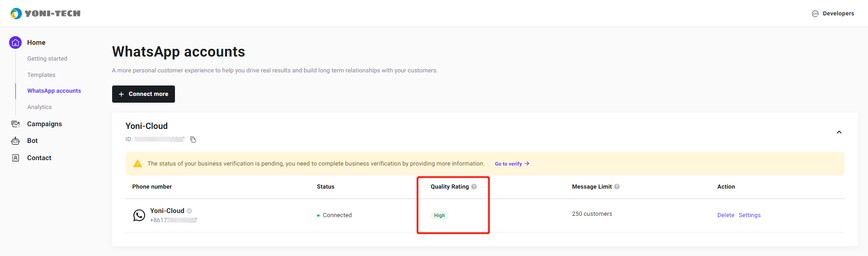This screenshot has height=256, width=868.
Task: Click the Bot robot icon
Action: click(x=15, y=141)
